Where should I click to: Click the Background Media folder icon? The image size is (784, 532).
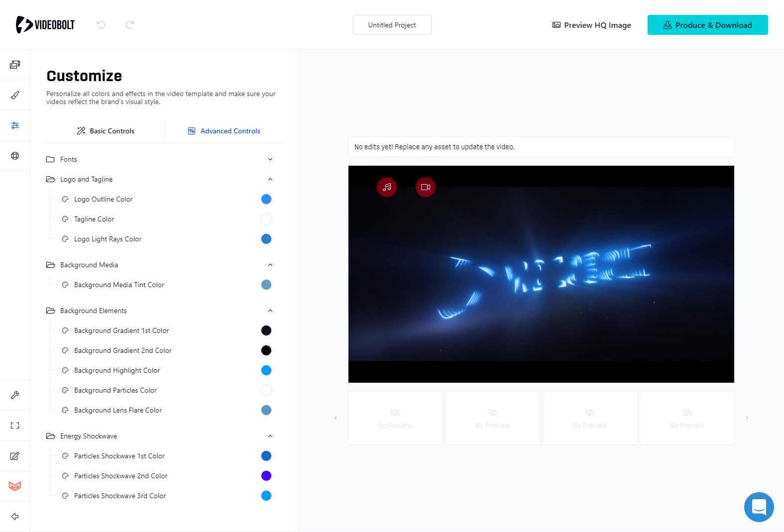(x=50, y=265)
